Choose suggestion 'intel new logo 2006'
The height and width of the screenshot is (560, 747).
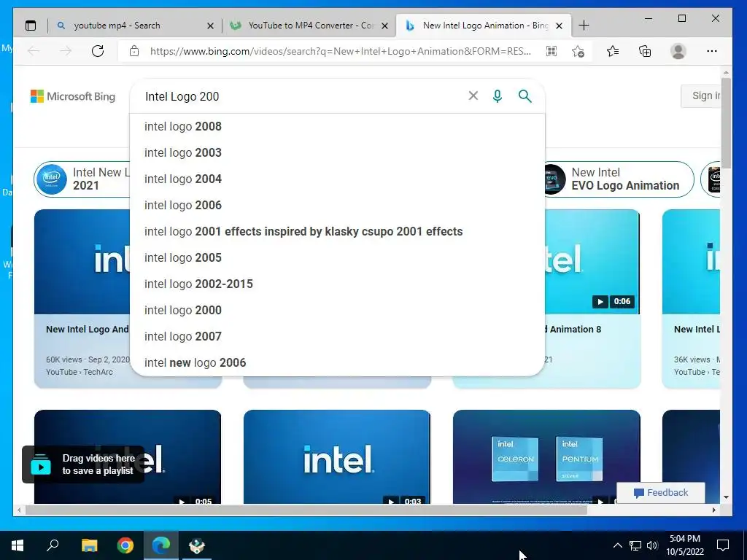(337, 362)
